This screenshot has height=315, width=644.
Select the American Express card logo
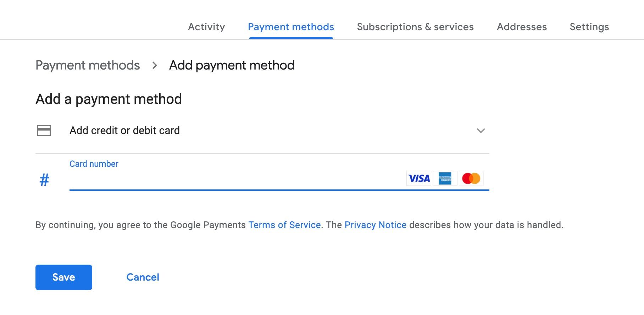pyautogui.click(x=445, y=178)
